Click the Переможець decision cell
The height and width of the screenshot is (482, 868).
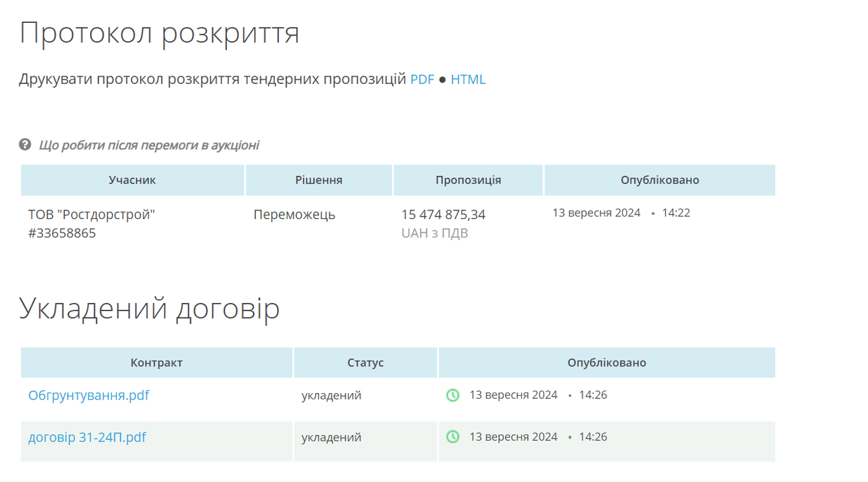pyautogui.click(x=294, y=215)
